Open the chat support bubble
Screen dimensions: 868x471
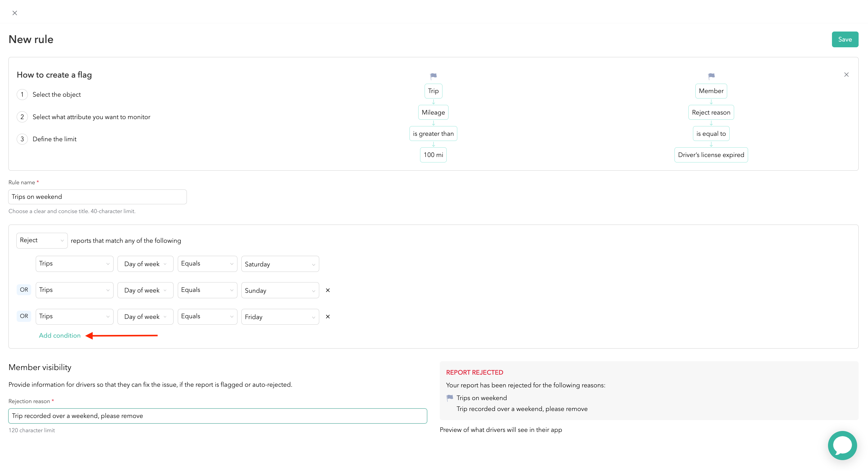point(842,445)
